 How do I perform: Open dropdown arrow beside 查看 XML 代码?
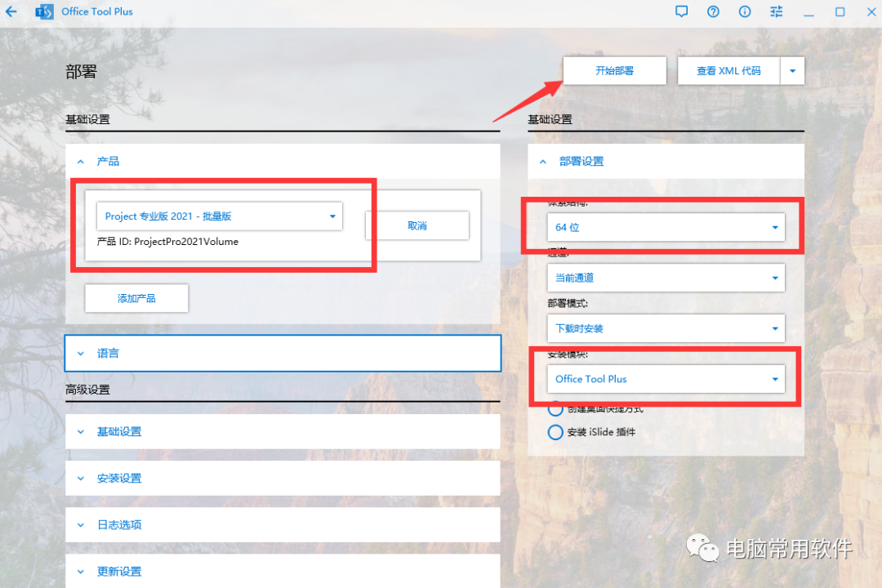[792, 71]
